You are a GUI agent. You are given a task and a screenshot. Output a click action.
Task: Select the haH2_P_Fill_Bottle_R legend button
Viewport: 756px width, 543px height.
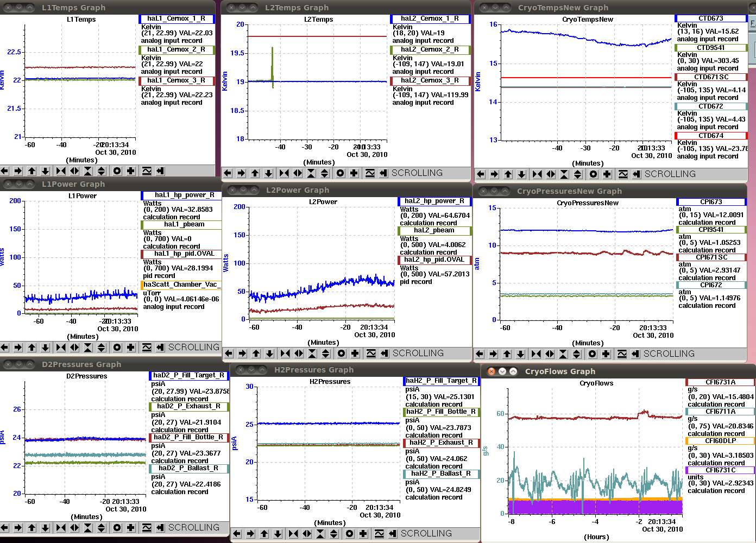[442, 412]
